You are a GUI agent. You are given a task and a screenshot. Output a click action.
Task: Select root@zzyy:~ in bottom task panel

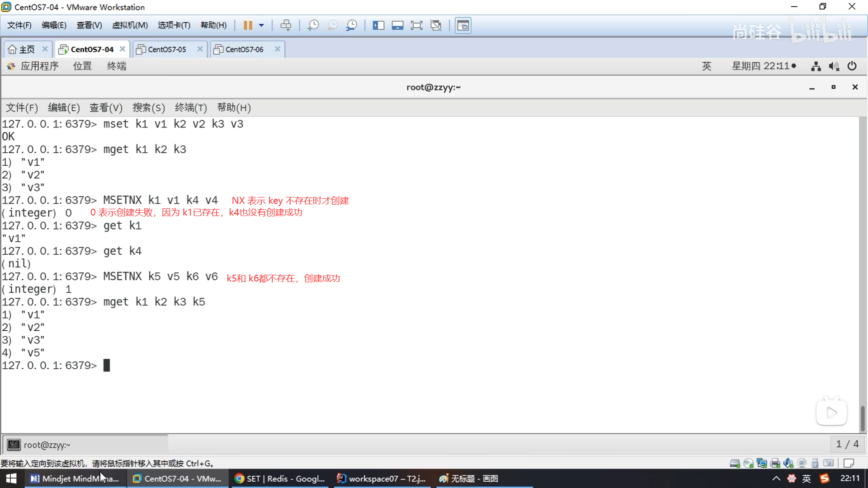(x=47, y=445)
